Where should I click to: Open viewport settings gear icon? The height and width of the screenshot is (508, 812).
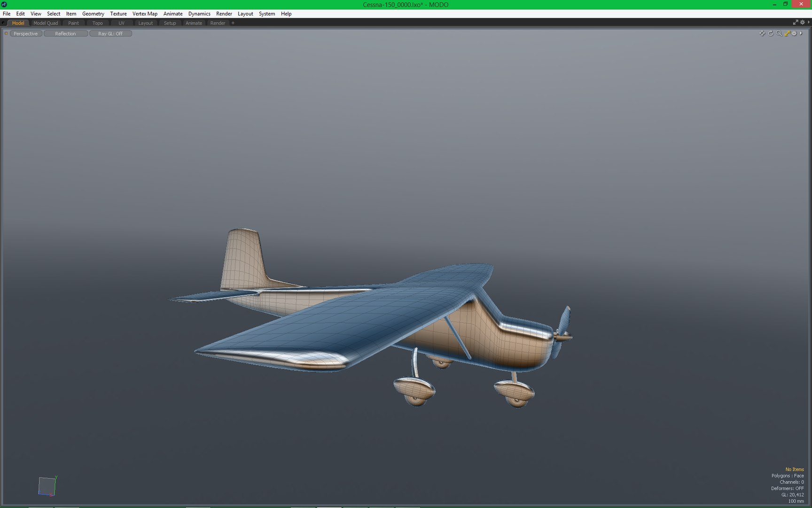pyautogui.click(x=794, y=33)
